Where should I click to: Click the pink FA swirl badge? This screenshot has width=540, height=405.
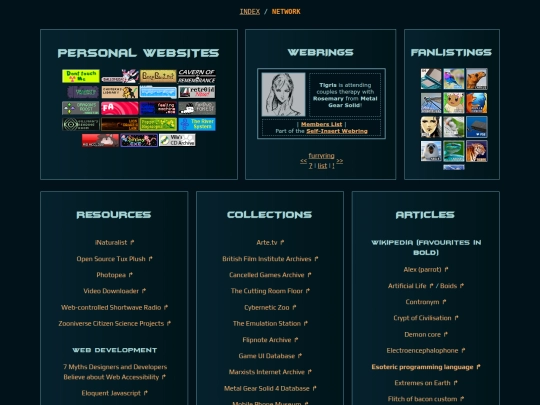click(x=120, y=108)
